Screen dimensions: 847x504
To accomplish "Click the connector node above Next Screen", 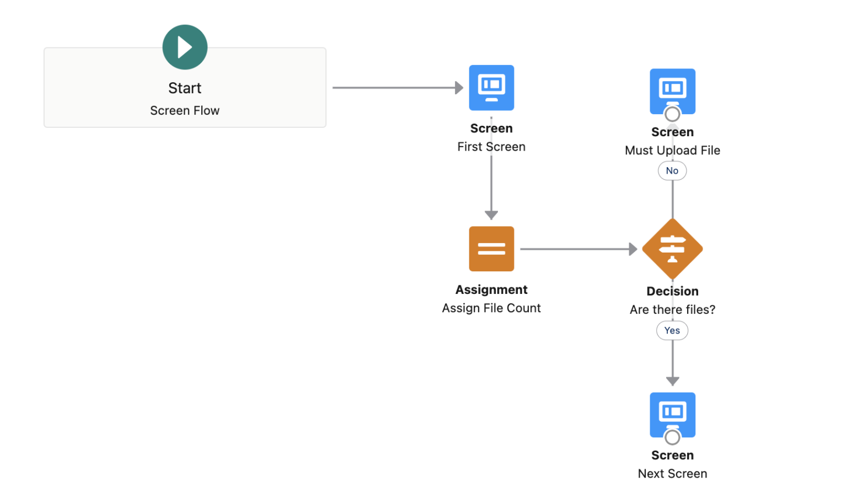I will point(672,437).
